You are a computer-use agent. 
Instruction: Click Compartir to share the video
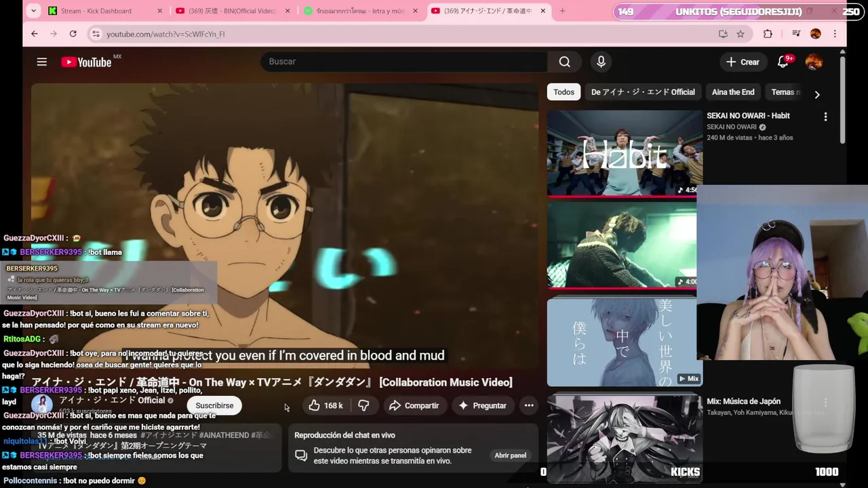[414, 405]
